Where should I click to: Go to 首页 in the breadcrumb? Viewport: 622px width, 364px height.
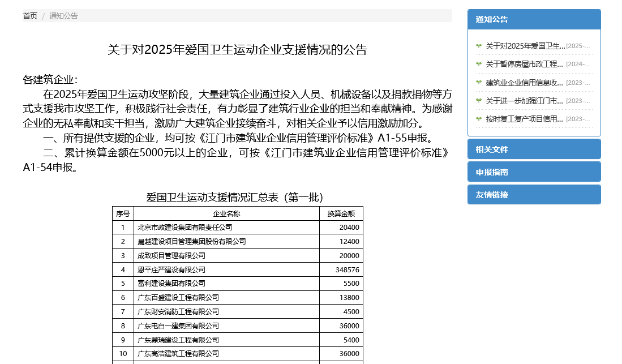pyautogui.click(x=30, y=16)
